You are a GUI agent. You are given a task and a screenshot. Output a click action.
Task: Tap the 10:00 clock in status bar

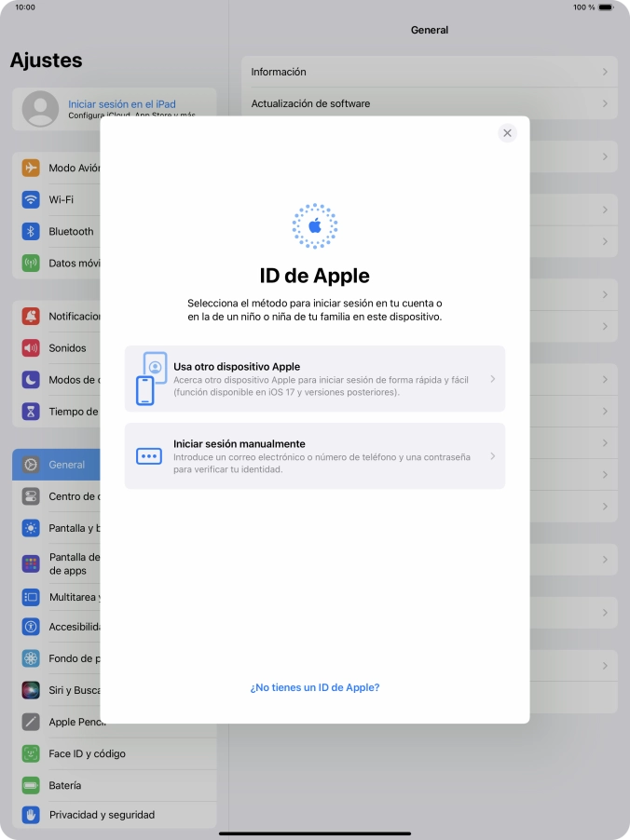[x=25, y=7]
